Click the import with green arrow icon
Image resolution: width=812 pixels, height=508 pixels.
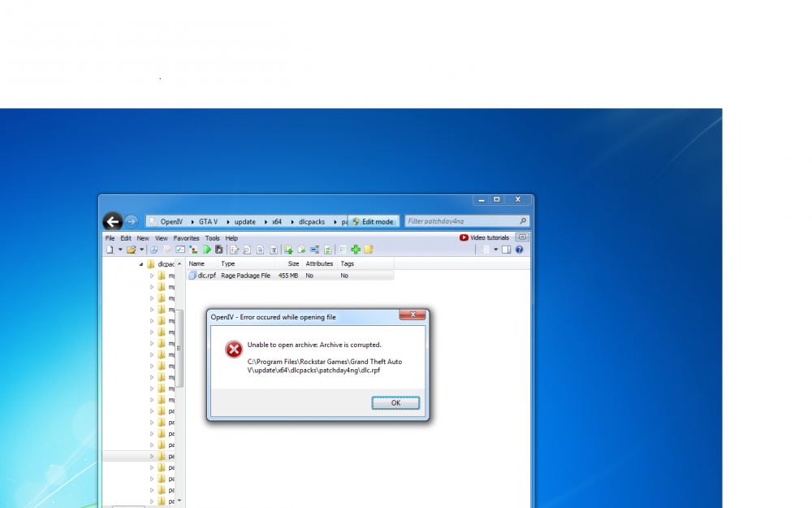pos(288,250)
